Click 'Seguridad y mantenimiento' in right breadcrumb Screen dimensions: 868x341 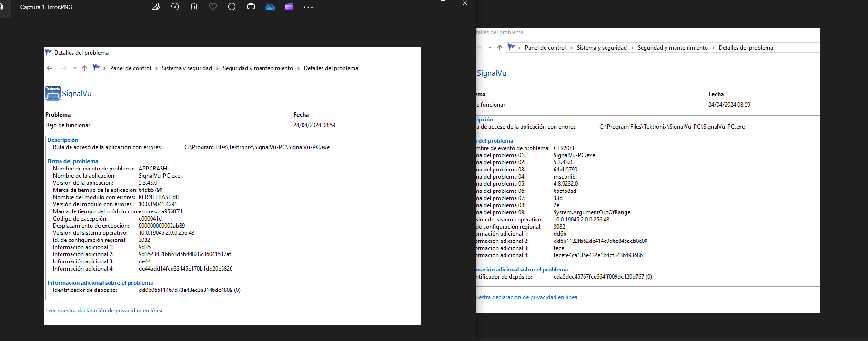click(x=672, y=48)
